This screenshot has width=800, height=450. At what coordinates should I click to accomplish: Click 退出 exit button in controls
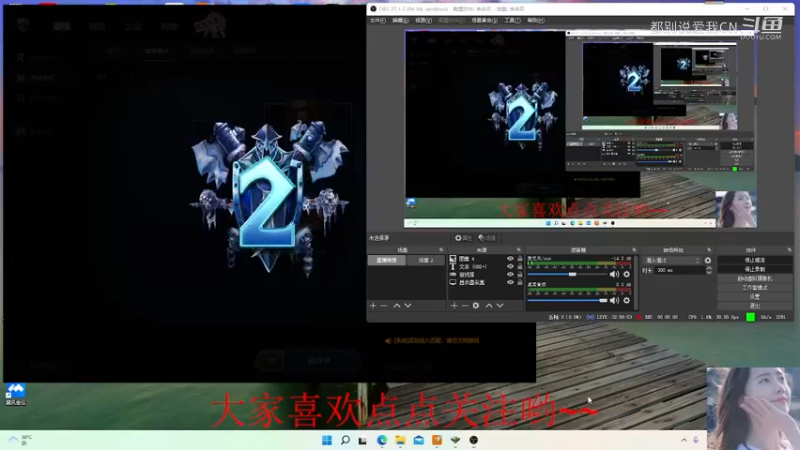755,306
